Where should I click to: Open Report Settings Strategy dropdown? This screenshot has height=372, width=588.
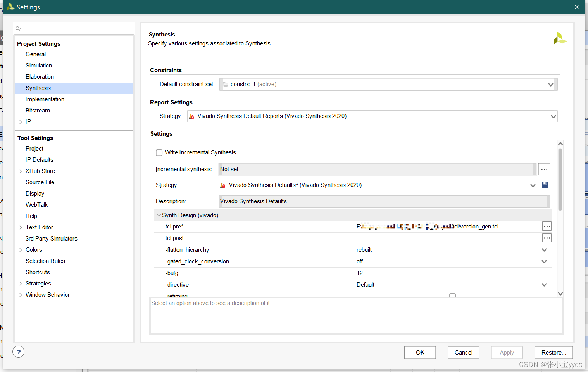coord(553,116)
